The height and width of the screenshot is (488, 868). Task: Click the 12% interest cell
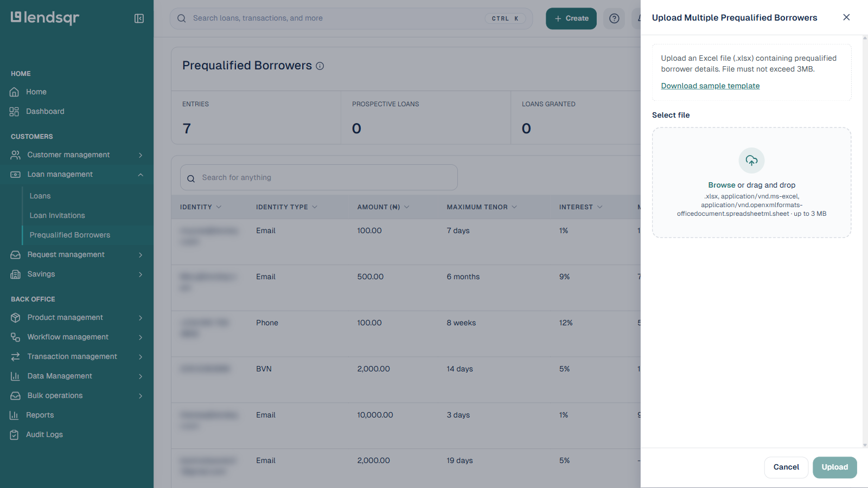(x=566, y=323)
